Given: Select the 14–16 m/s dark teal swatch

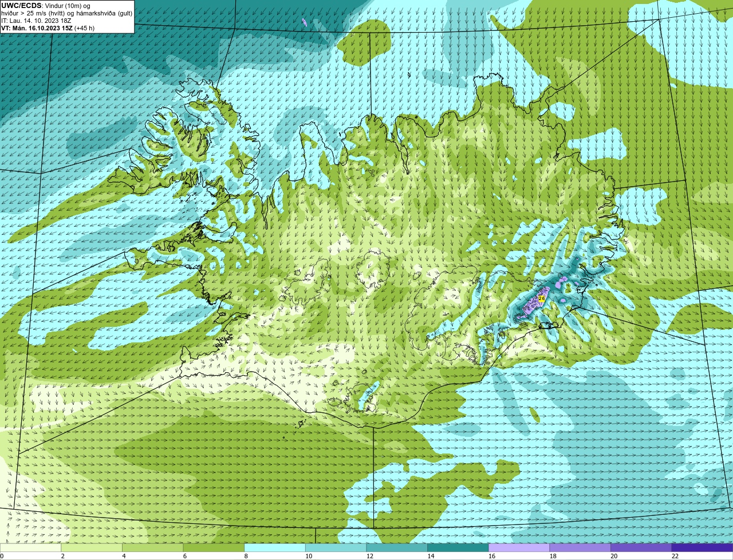Looking at the screenshot, I should (458, 548).
